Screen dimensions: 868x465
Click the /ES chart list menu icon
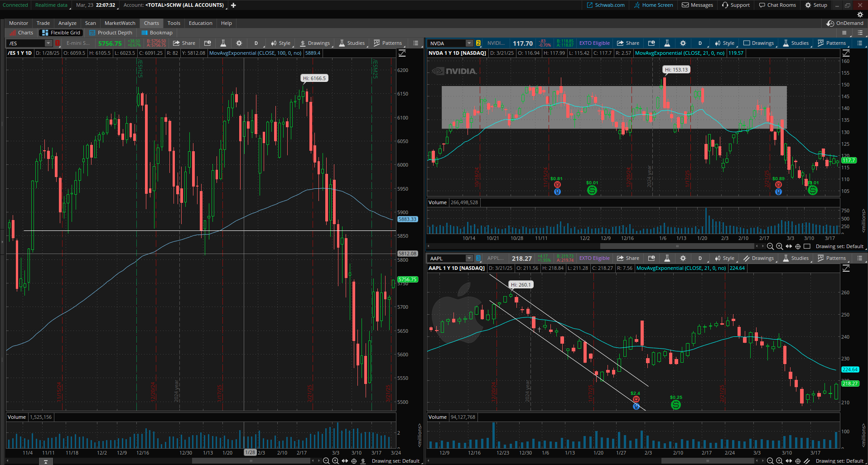[x=415, y=43]
